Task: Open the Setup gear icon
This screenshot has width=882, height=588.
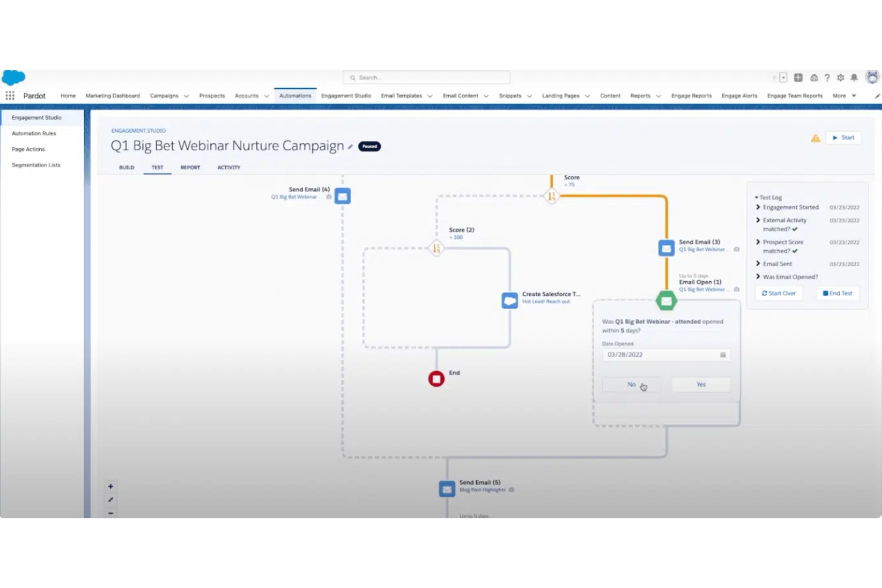Action: coord(840,77)
